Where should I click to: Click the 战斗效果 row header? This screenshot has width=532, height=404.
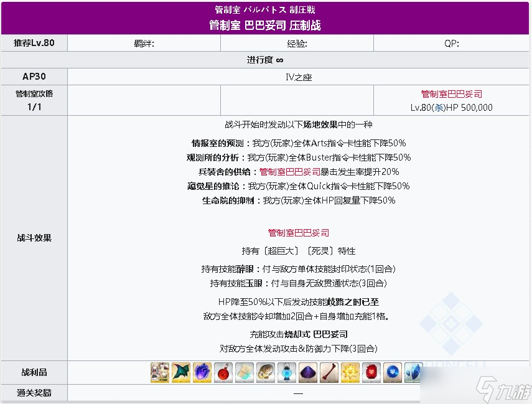(34, 238)
